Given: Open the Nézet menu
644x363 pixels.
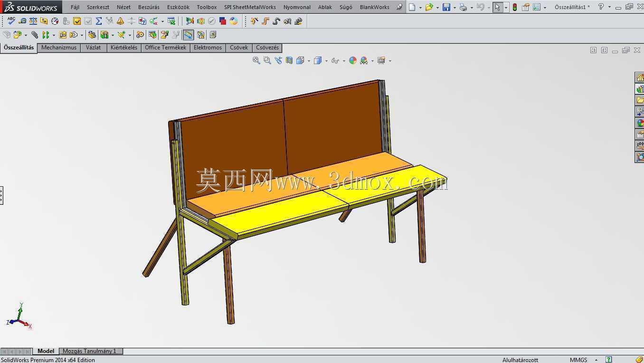Looking at the screenshot, I should (x=123, y=7).
